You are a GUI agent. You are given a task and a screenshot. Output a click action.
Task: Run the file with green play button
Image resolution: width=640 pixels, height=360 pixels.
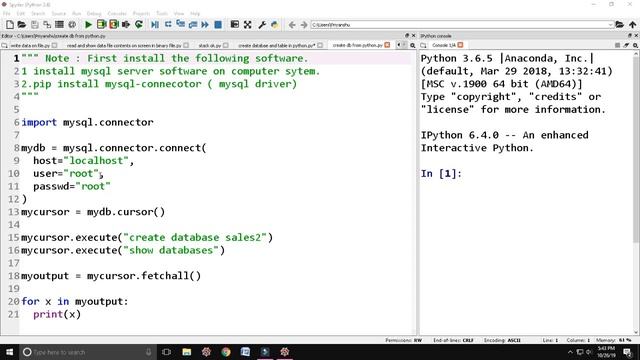88,25
